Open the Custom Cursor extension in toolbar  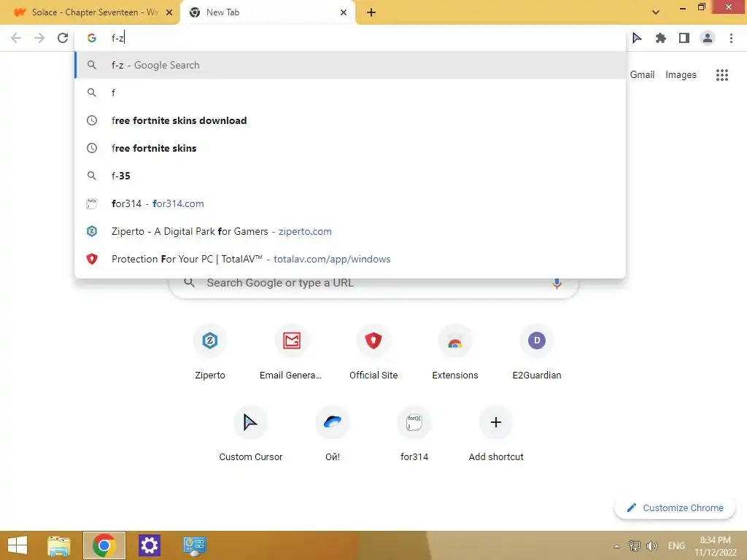(637, 38)
